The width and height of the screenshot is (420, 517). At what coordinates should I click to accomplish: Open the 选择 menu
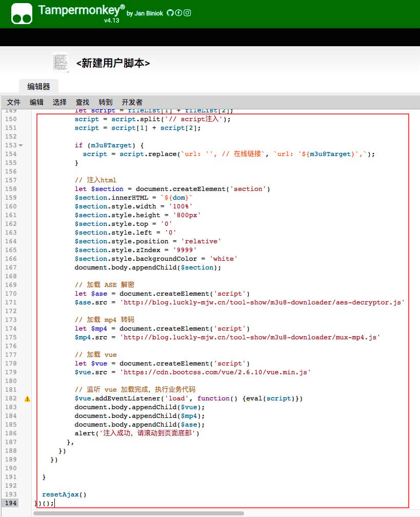coord(59,102)
